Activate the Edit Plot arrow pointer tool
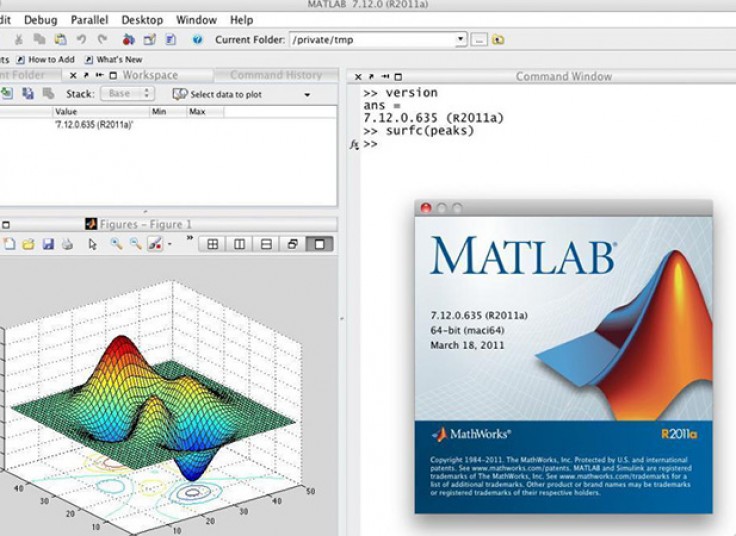 93,244
